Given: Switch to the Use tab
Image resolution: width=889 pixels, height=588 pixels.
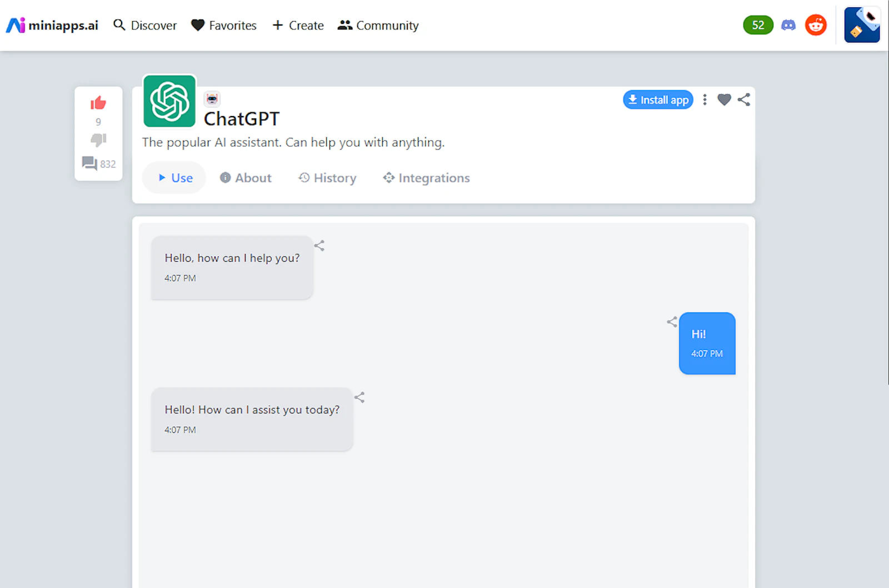Looking at the screenshot, I should [174, 178].
